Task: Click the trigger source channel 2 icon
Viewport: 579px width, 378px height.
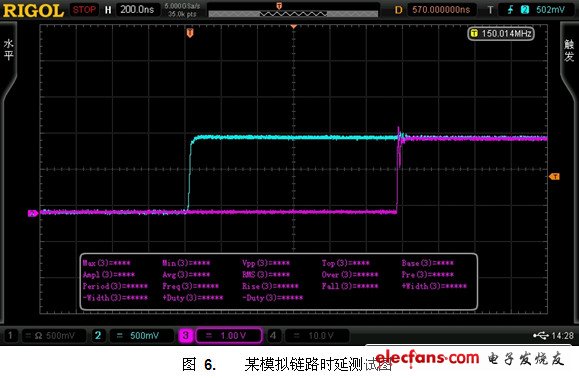Action: click(525, 10)
